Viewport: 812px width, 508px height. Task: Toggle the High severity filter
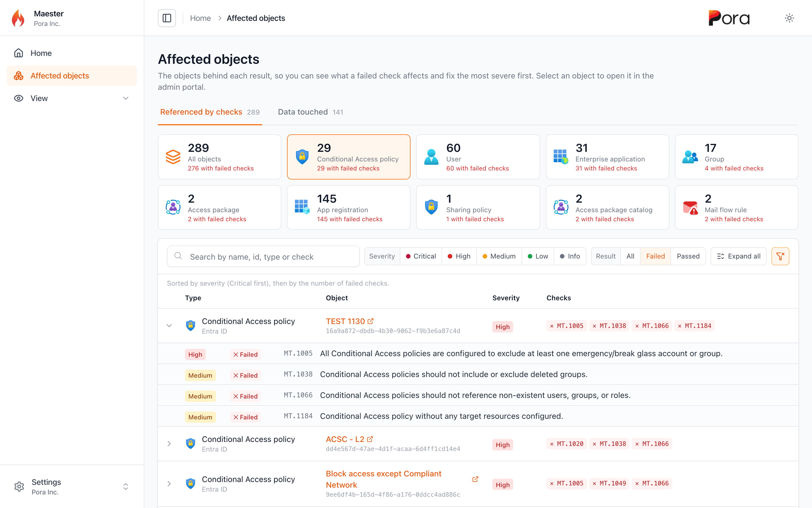click(459, 256)
